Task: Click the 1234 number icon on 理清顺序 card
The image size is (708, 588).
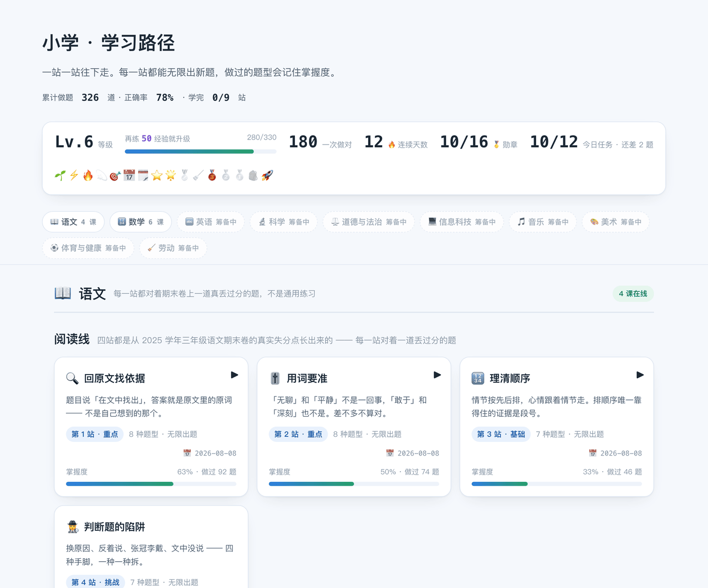Action: 478,378
